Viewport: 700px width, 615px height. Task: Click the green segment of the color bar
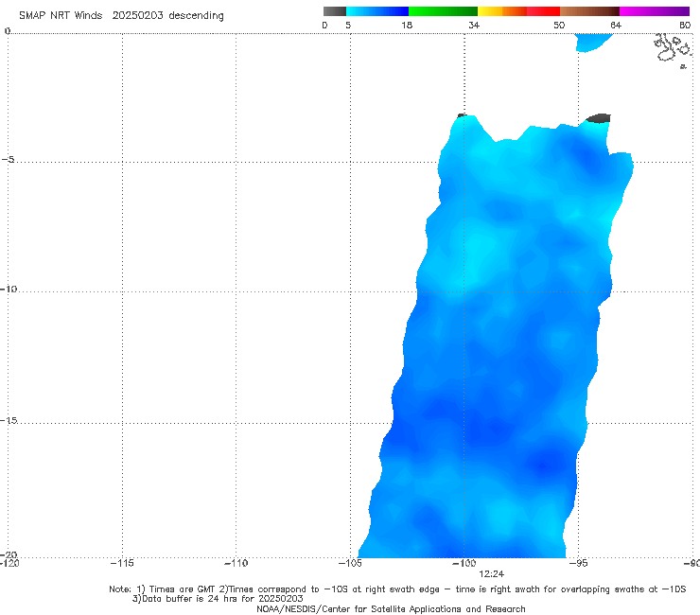pos(443,11)
